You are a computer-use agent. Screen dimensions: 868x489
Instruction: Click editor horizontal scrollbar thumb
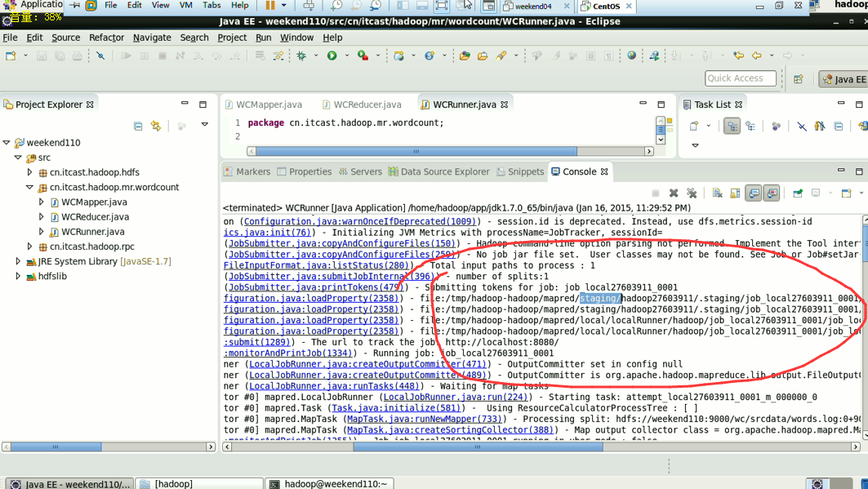[x=416, y=151]
